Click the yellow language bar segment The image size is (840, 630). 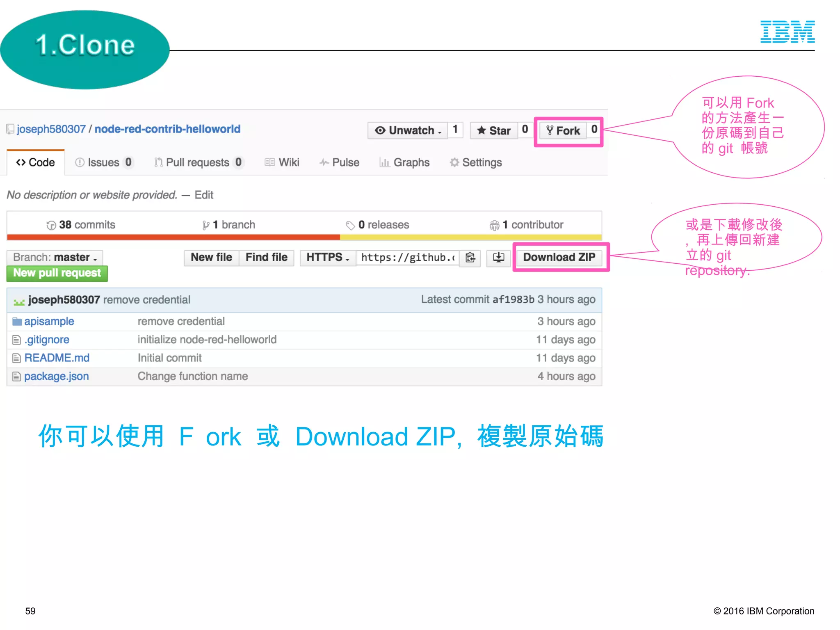pyautogui.click(x=471, y=237)
